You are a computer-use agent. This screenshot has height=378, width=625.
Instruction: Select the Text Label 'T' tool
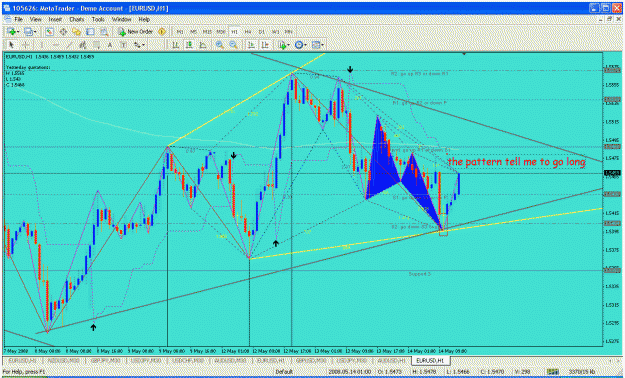click(123, 45)
